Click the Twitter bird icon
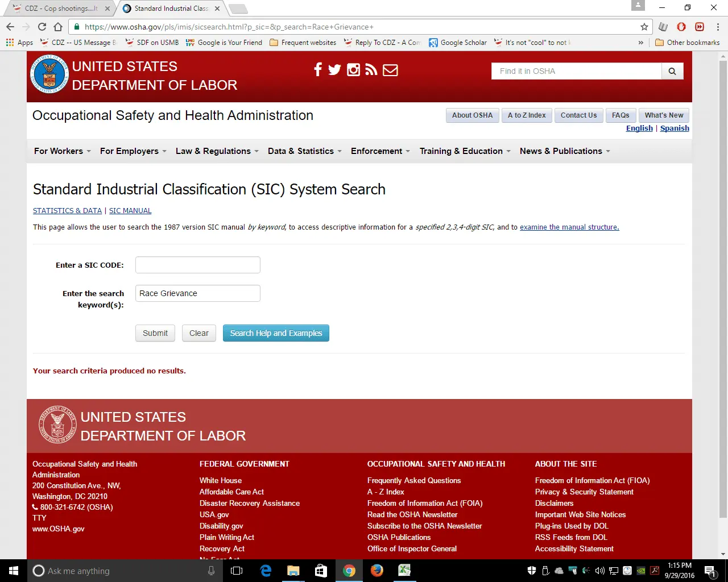 tap(334, 70)
